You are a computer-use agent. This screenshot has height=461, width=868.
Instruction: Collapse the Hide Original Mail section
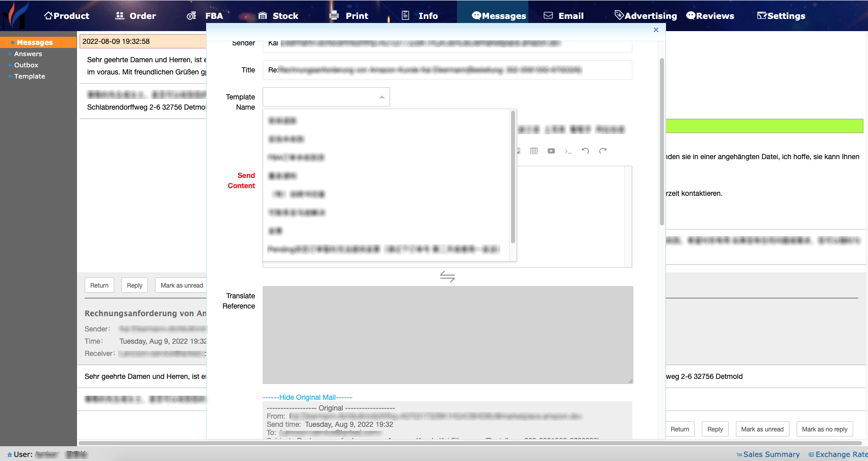[x=308, y=397]
